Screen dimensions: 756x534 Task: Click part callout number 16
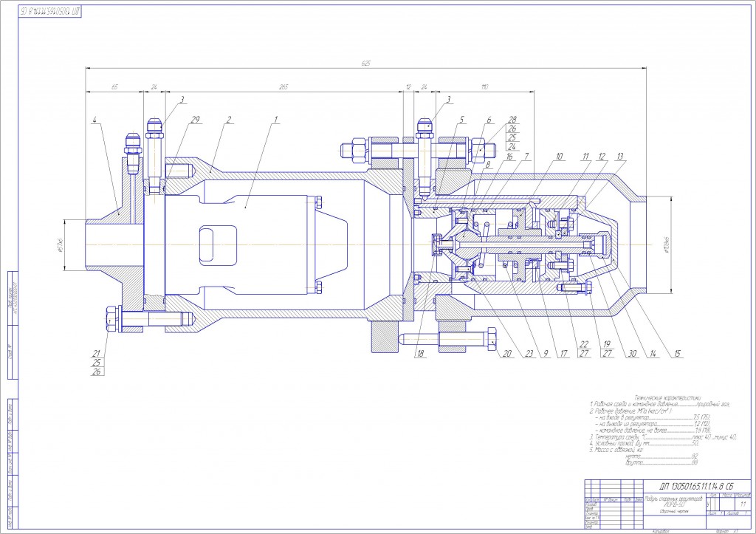tap(509, 157)
